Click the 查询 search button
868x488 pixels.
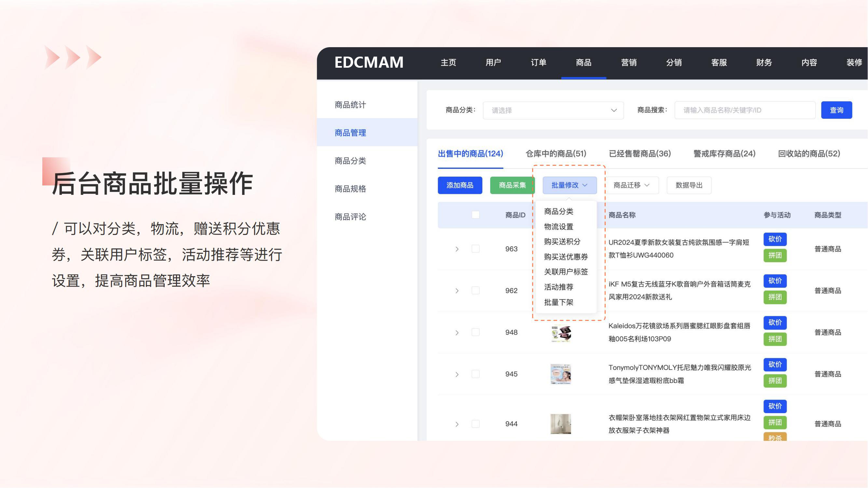[x=836, y=110]
